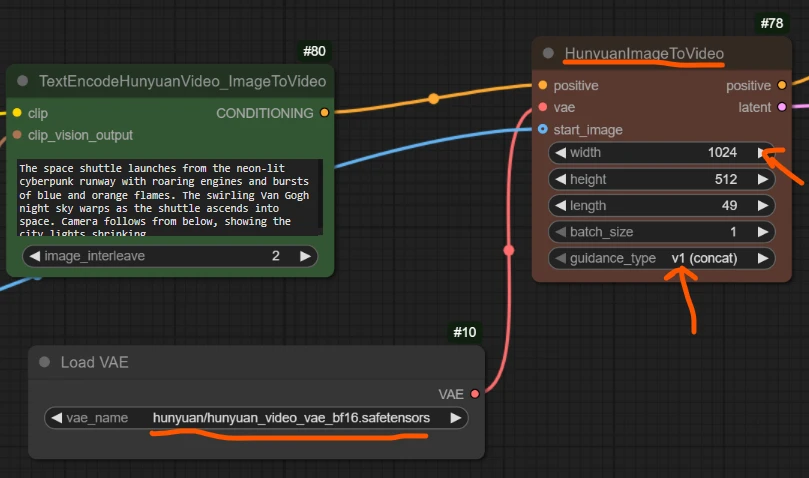Collapse the TextEncodeHunyuanVideo_ImageToVideo node via its dot
This screenshot has width=809, height=478.
point(23,81)
